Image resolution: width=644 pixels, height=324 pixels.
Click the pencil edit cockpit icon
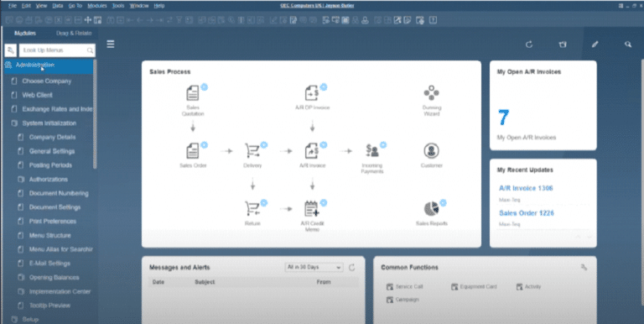click(x=595, y=44)
